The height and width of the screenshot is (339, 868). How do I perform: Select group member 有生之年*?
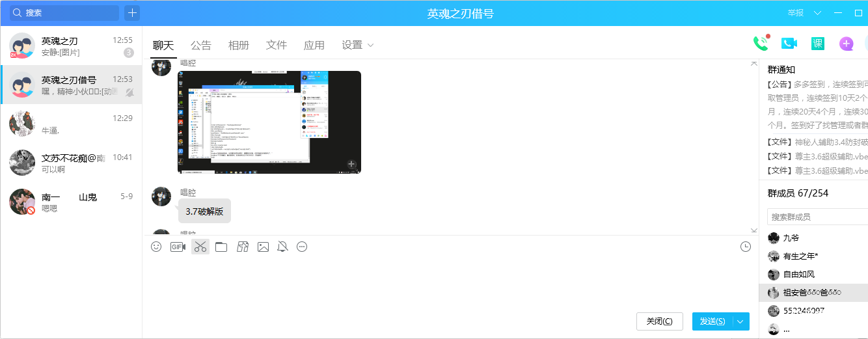pyautogui.click(x=813, y=256)
